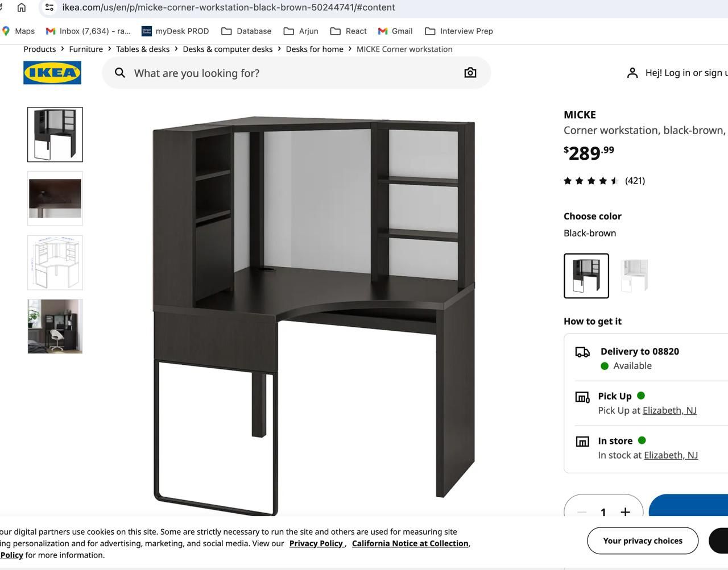Open the Gmail bookmark
Screen dimensions: 728x570
[395, 31]
